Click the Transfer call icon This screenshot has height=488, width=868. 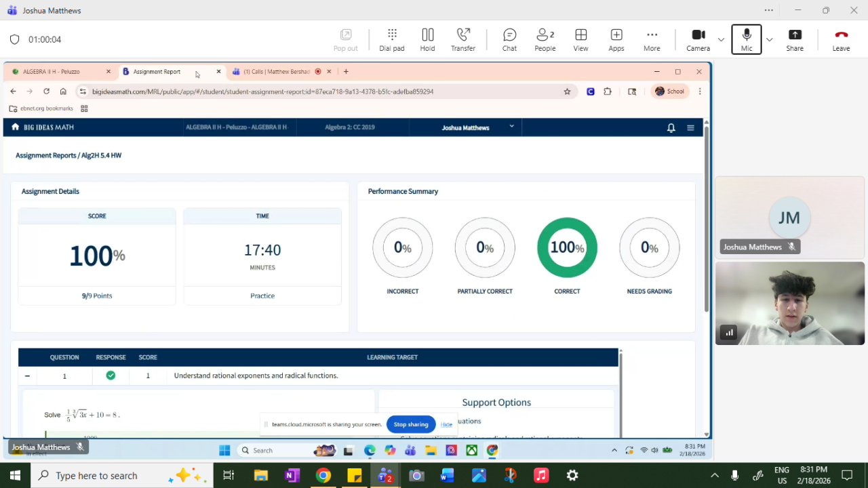click(x=463, y=39)
